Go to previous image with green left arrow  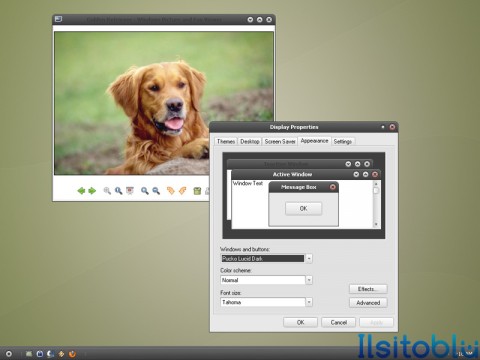pyautogui.click(x=81, y=191)
